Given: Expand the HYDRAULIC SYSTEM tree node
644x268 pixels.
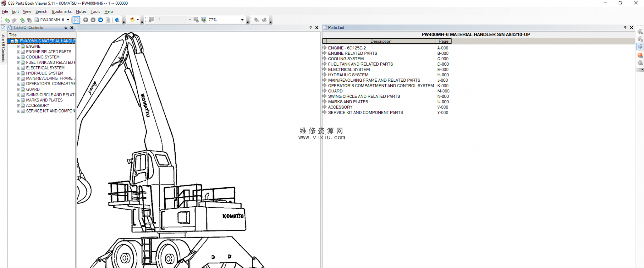Looking at the screenshot, I should click(19, 73).
